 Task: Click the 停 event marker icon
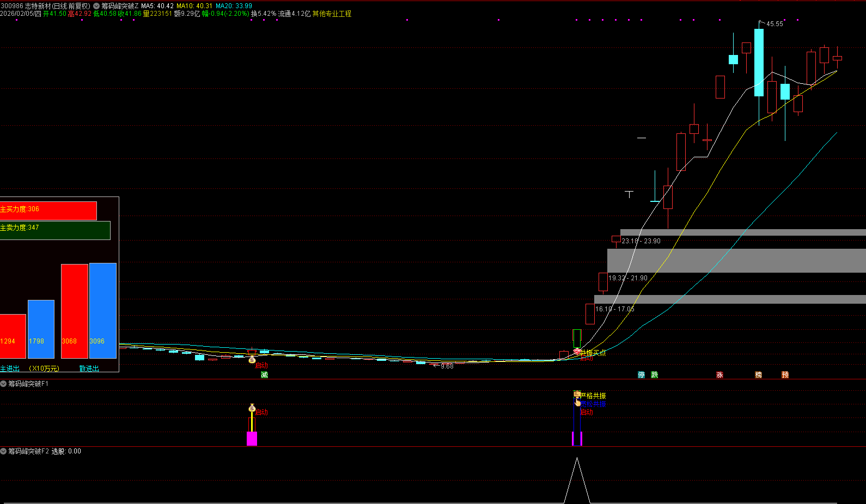pyautogui.click(x=641, y=374)
